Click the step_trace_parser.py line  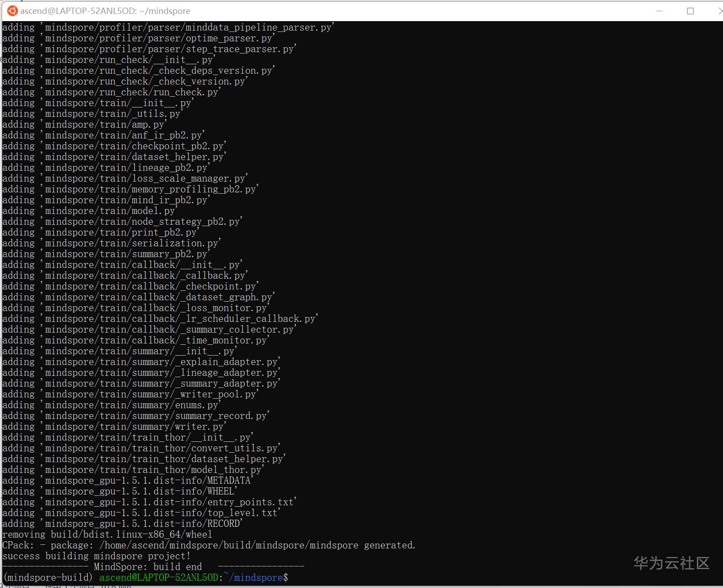149,49
